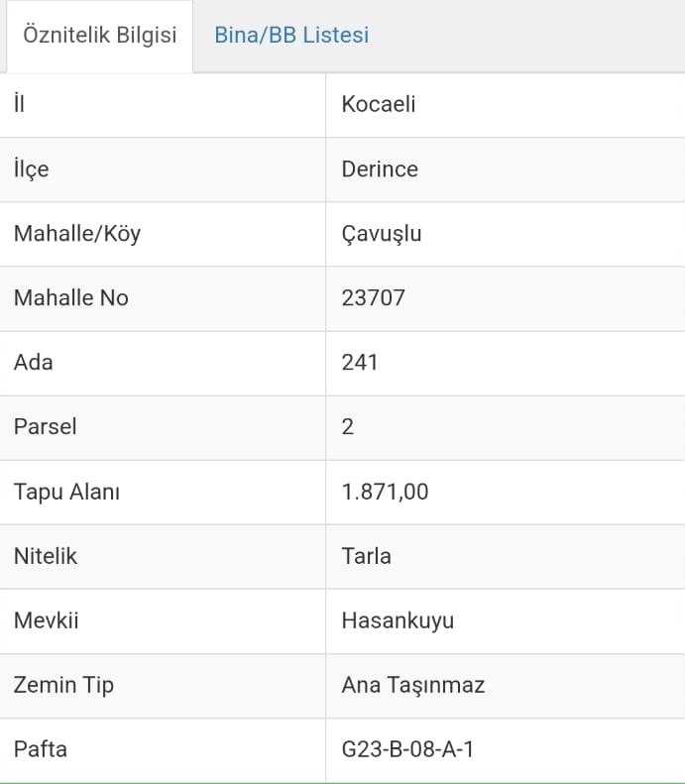Click the İlçe row label
This screenshot has width=685, height=784.
tap(31, 169)
